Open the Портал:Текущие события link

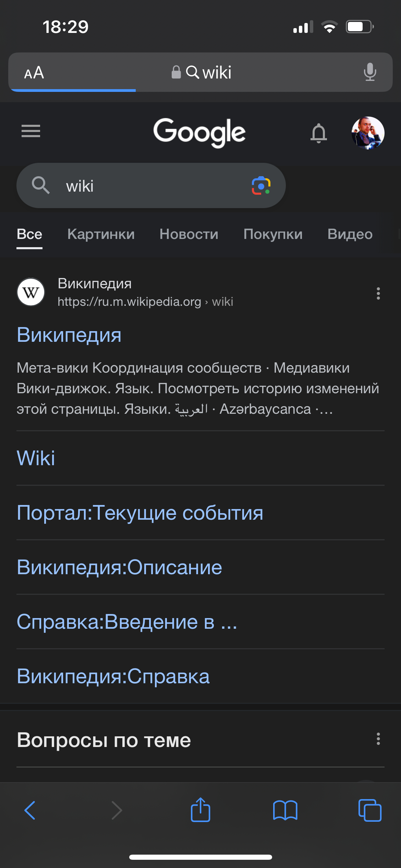click(140, 513)
